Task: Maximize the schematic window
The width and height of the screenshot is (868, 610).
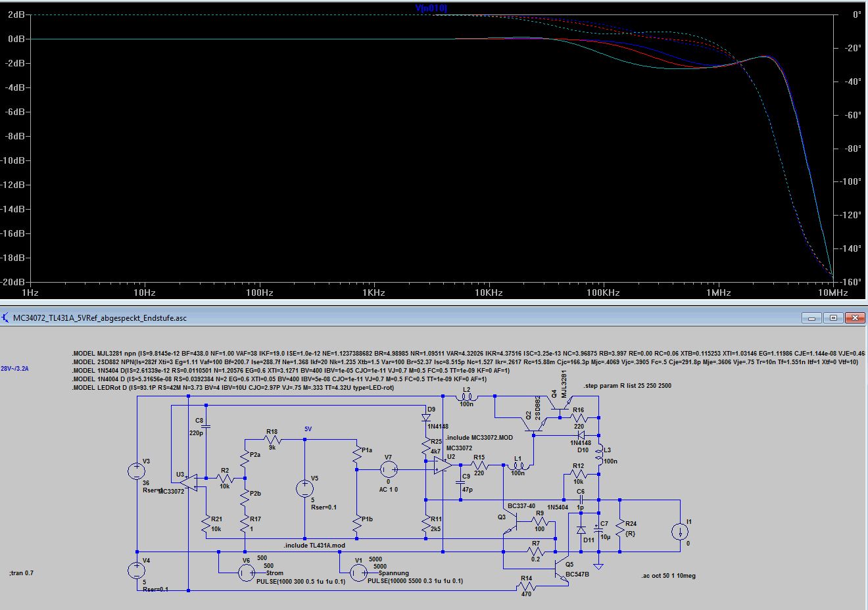Action: point(833,318)
